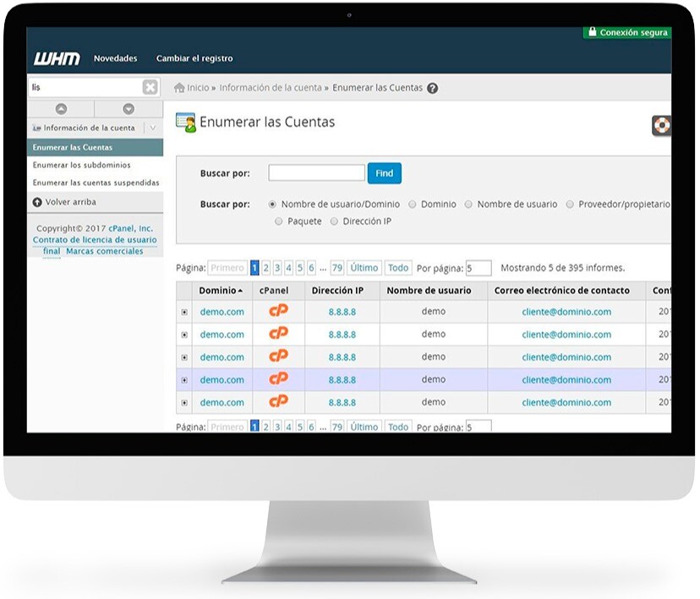The width and height of the screenshot is (700, 599).
Task: Expand the first demo.com row details
Action: (184, 312)
